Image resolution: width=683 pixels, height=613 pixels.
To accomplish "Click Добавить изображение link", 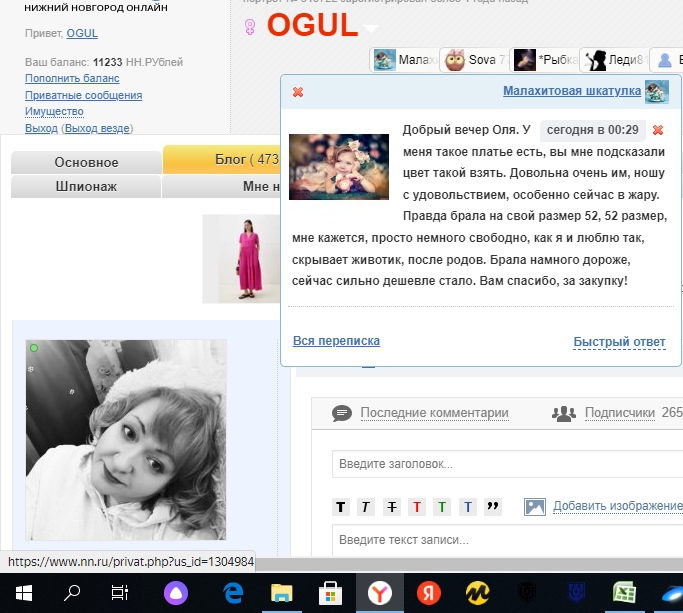I will tap(618, 506).
